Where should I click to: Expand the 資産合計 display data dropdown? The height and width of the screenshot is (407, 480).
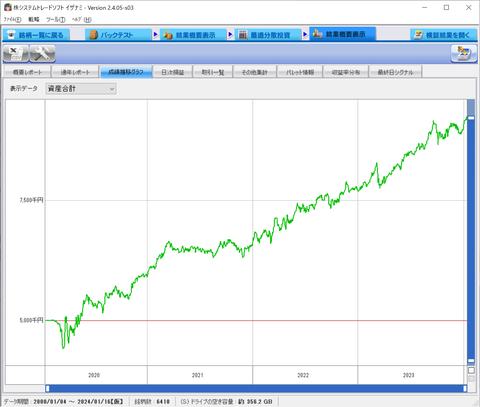[81, 89]
